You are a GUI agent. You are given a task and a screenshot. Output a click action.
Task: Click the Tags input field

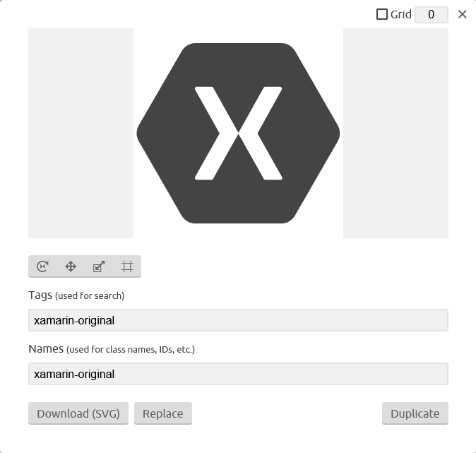point(238,320)
